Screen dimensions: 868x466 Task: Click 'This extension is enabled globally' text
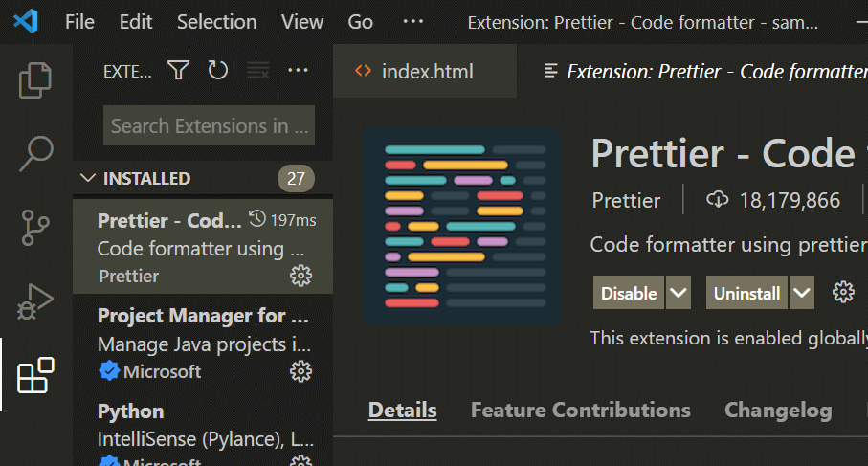coord(729,338)
